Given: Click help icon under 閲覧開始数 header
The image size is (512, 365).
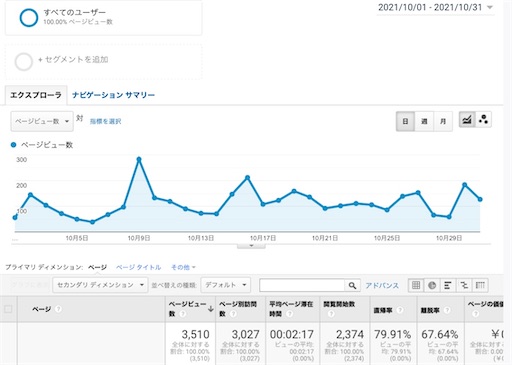Looking at the screenshot, I should point(331,314).
